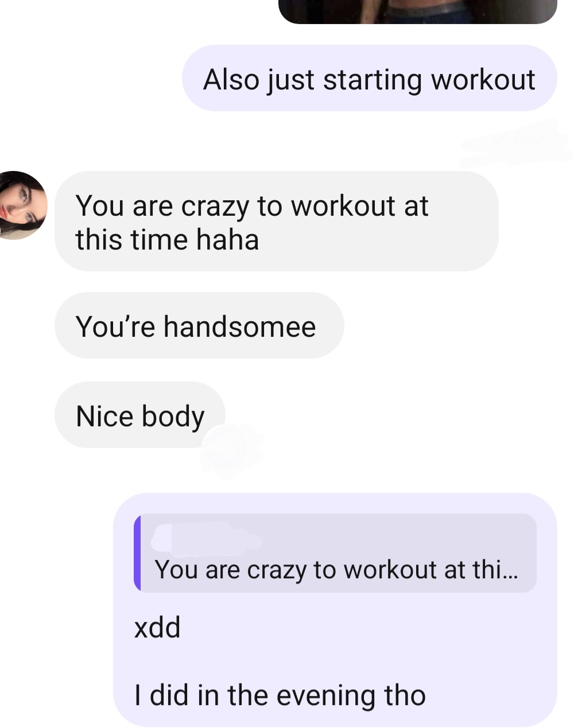The width and height of the screenshot is (578, 728).
Task: Select the 'You're handsomee' message bubble
Action: coord(199,326)
